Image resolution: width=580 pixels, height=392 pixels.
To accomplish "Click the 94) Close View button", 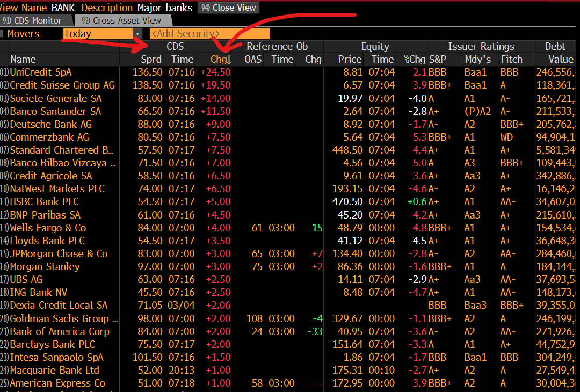I will pos(228,8).
